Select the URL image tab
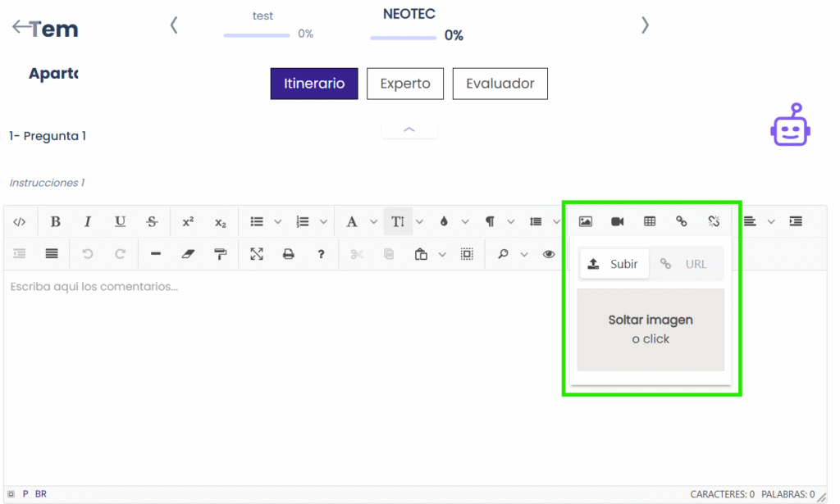The height and width of the screenshot is (504, 840). click(685, 264)
